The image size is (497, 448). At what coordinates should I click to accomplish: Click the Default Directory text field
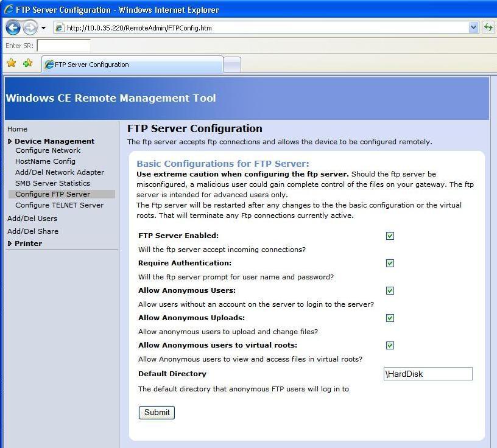pos(428,374)
